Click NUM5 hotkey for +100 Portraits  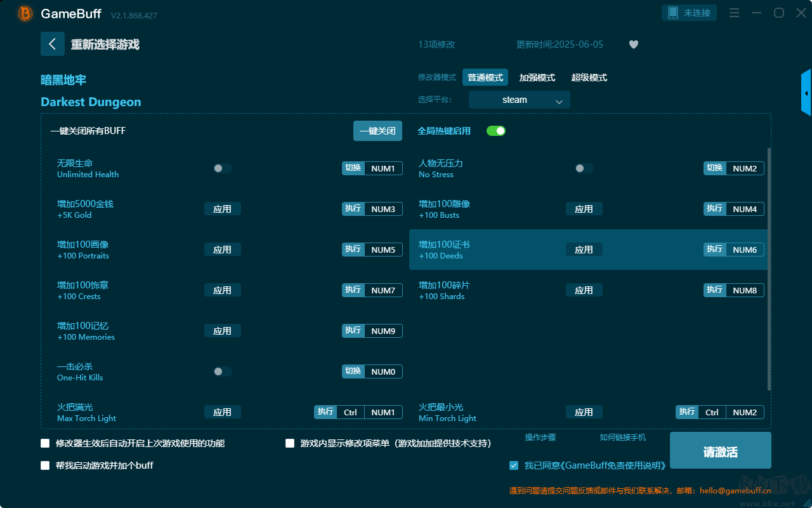383,250
